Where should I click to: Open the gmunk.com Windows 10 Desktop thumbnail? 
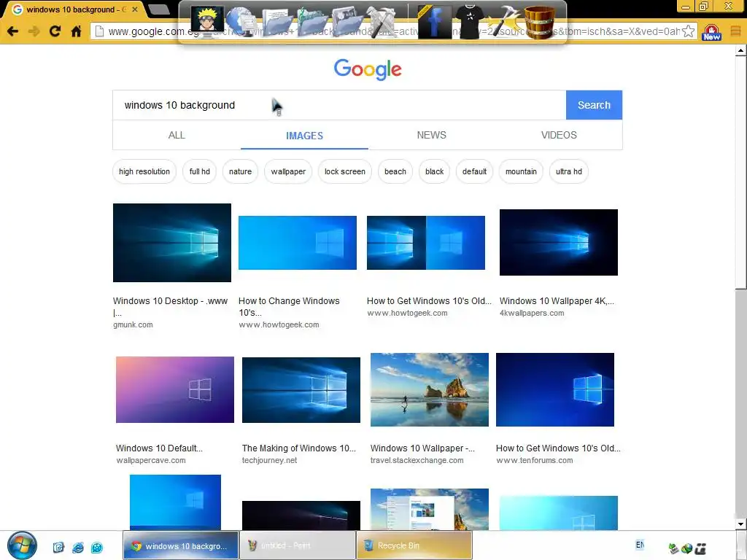[x=172, y=243]
